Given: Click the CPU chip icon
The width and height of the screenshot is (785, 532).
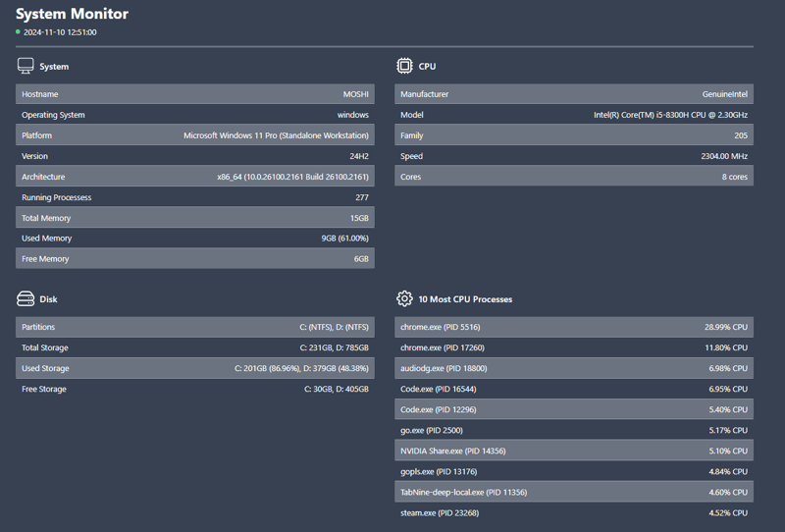Looking at the screenshot, I should pyautogui.click(x=404, y=66).
